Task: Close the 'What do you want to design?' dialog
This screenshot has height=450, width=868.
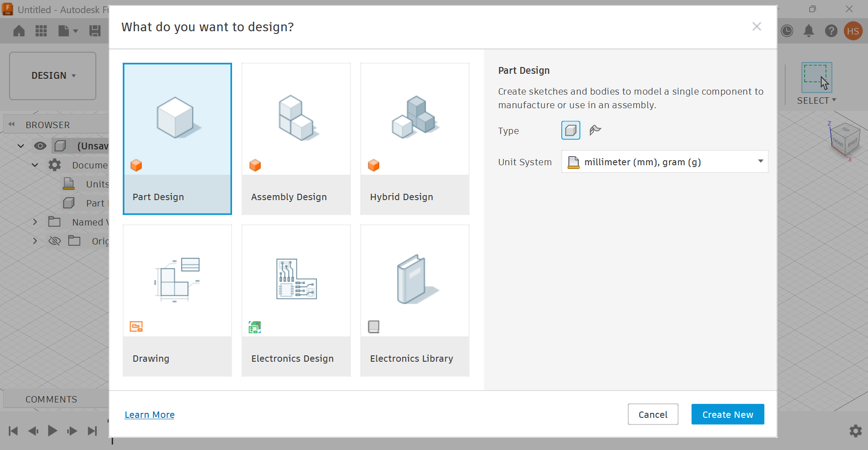Action: click(x=757, y=27)
